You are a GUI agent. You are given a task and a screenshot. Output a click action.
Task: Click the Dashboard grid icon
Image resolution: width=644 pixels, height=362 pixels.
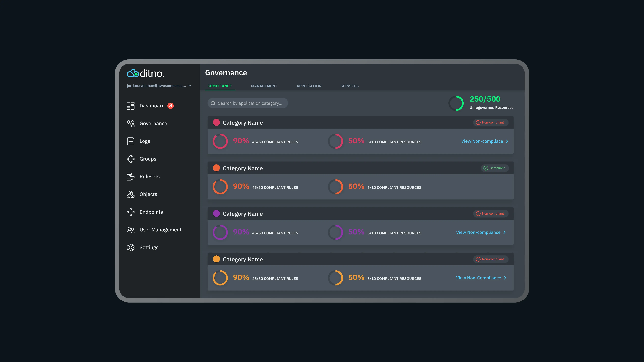(130, 106)
